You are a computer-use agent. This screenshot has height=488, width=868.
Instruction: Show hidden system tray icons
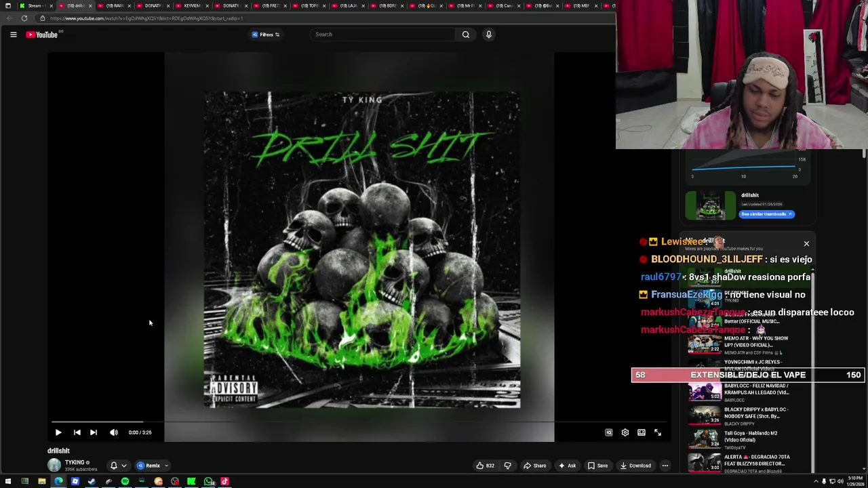coord(816,482)
